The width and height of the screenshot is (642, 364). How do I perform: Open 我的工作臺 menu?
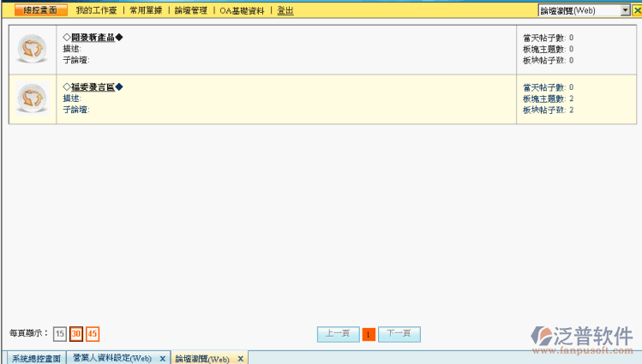(96, 11)
